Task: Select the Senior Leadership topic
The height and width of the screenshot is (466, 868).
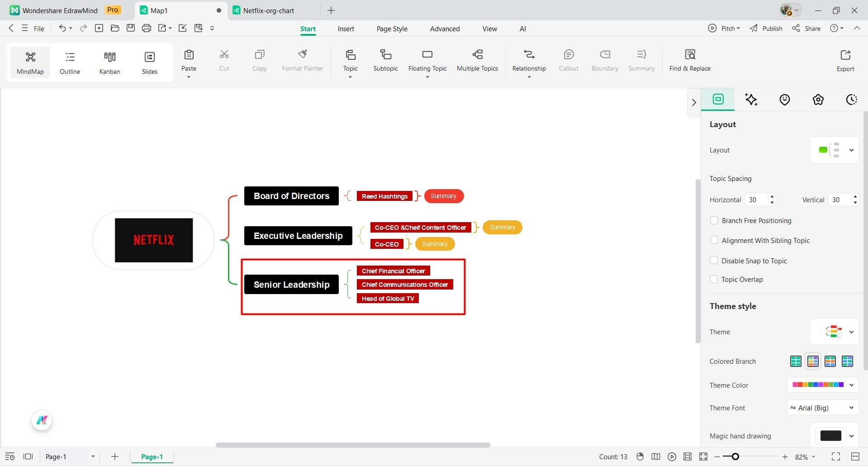Action: point(291,284)
